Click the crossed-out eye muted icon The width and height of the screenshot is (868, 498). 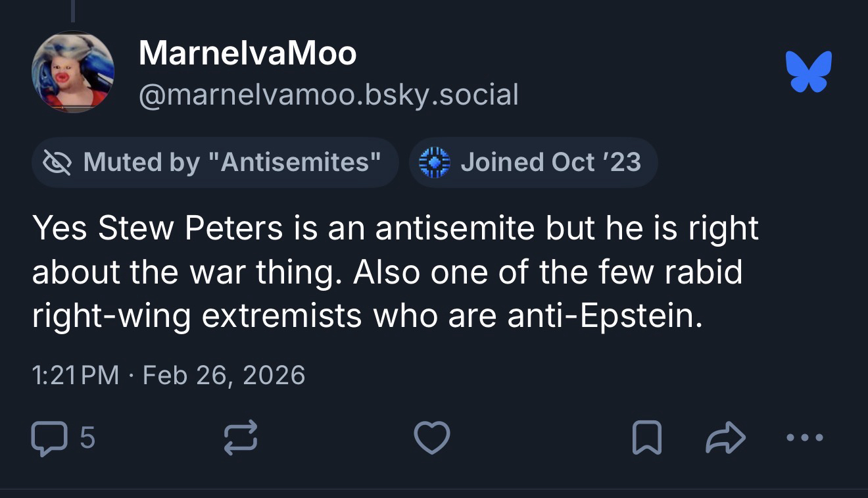point(57,162)
